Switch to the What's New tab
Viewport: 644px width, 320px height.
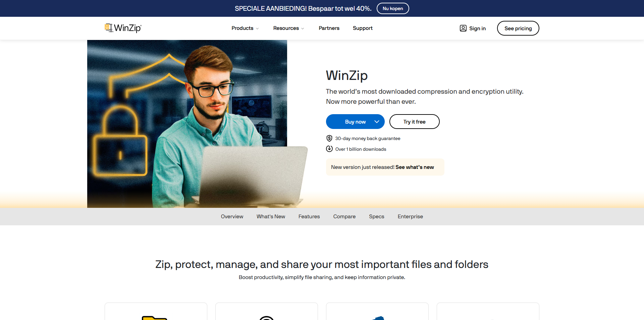tap(271, 217)
